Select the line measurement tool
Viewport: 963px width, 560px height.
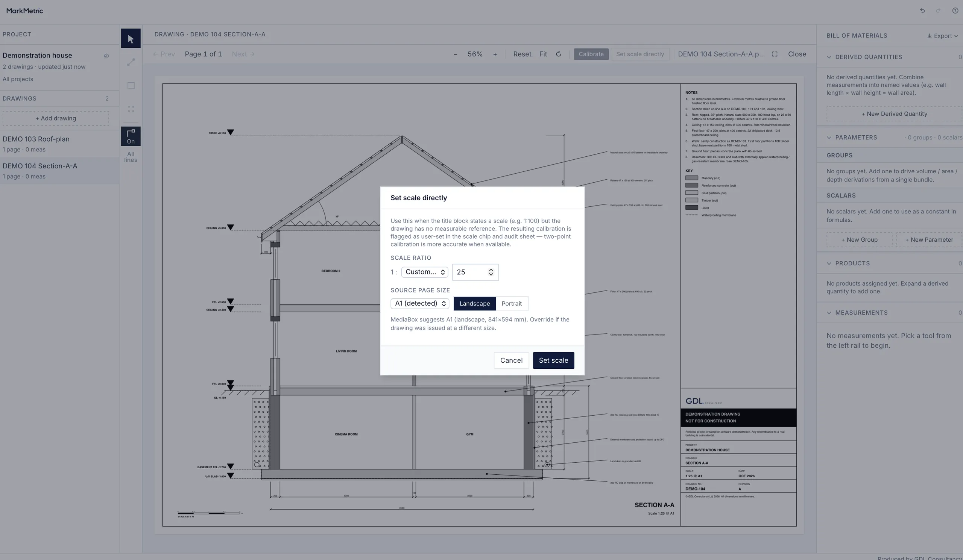[x=131, y=62]
